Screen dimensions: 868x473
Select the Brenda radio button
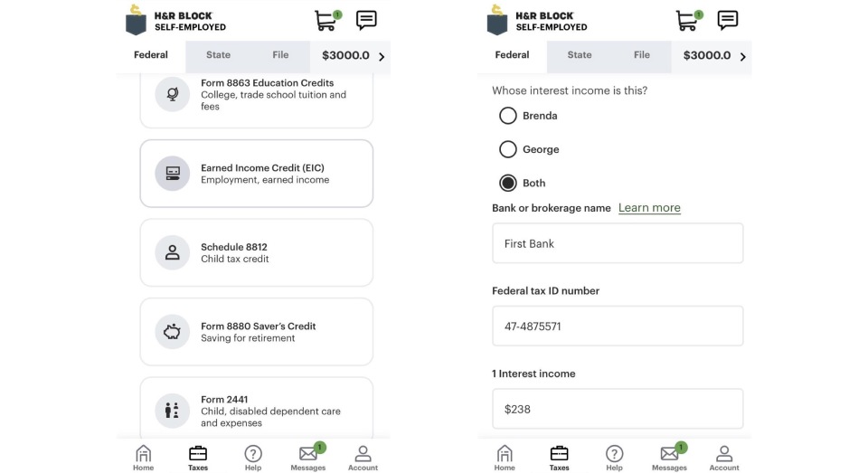(x=508, y=116)
